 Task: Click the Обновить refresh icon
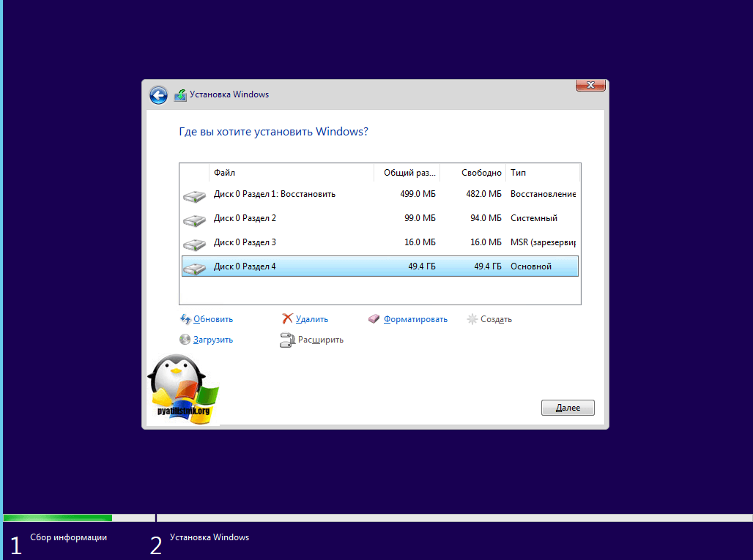[185, 319]
